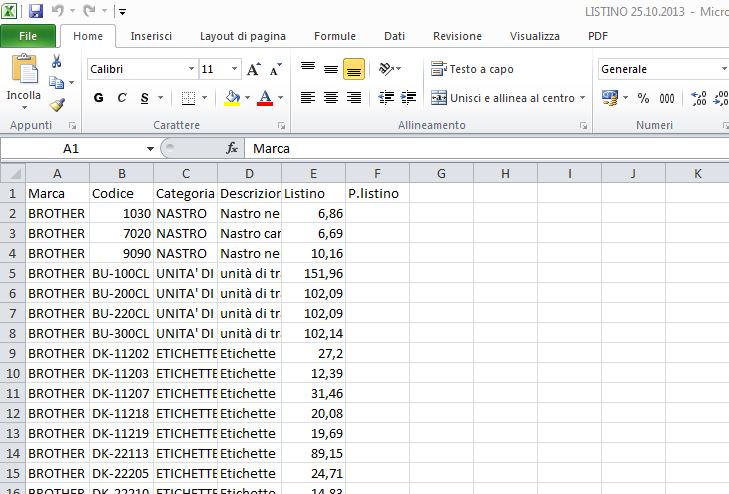The width and height of the screenshot is (729, 494).
Task: Click the Copy icon
Action: pos(56,82)
